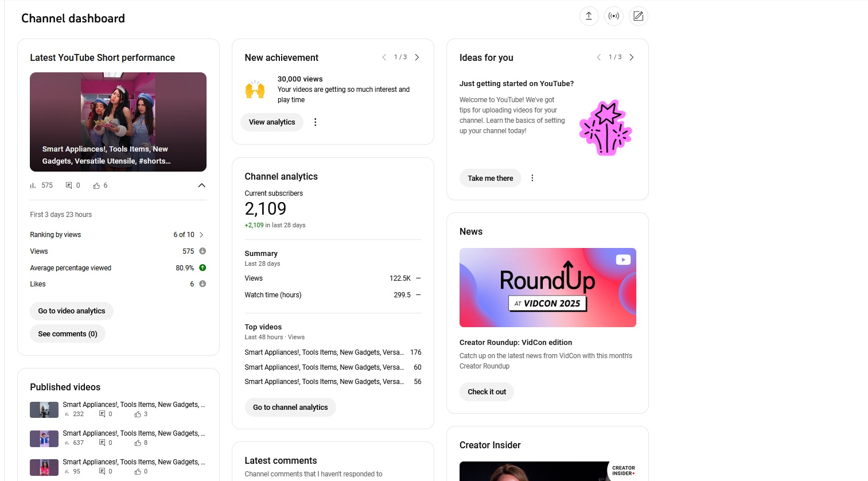Click Go to channel analytics button

tap(290, 408)
